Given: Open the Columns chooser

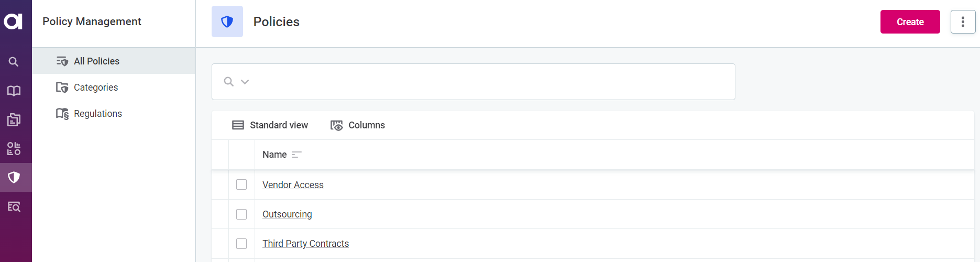Looking at the screenshot, I should (358, 125).
